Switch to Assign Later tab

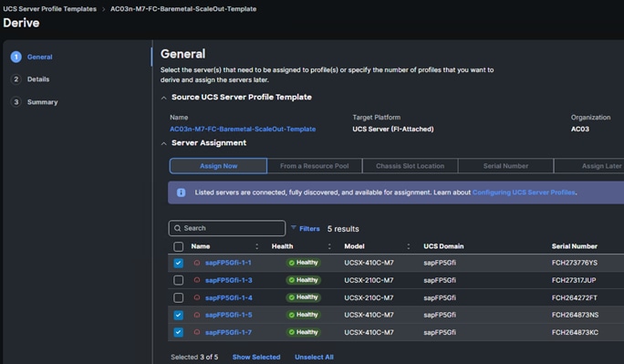pos(589,166)
